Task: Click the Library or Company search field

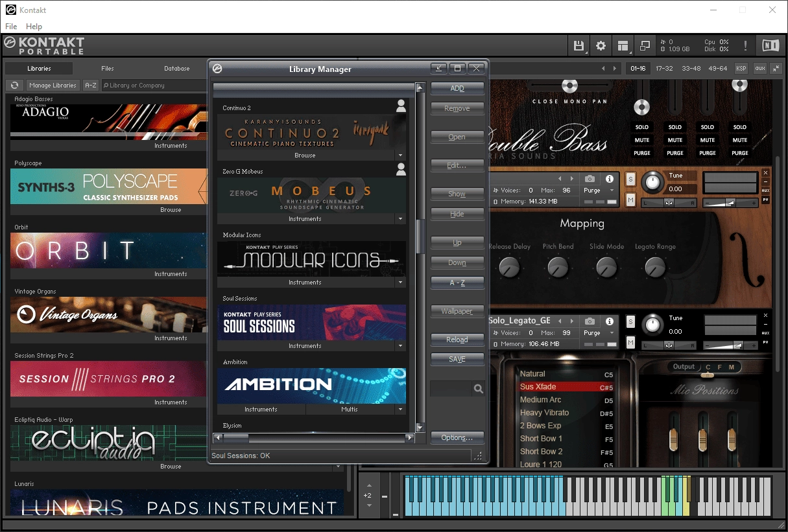Action: coord(154,85)
